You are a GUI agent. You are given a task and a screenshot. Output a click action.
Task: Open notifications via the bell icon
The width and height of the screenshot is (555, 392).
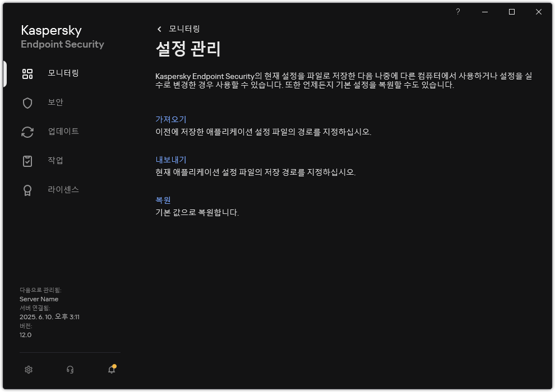click(x=111, y=370)
